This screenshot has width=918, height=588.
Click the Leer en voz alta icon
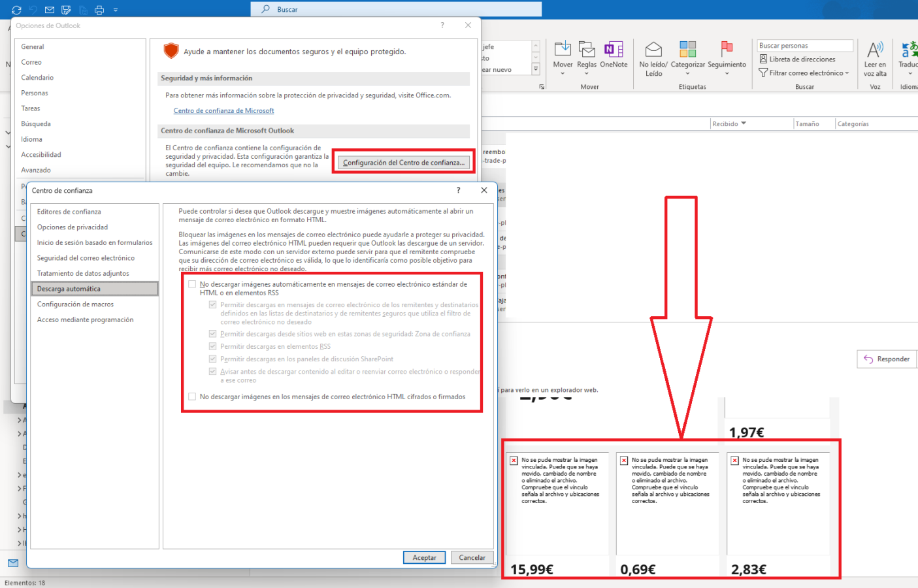click(x=875, y=50)
